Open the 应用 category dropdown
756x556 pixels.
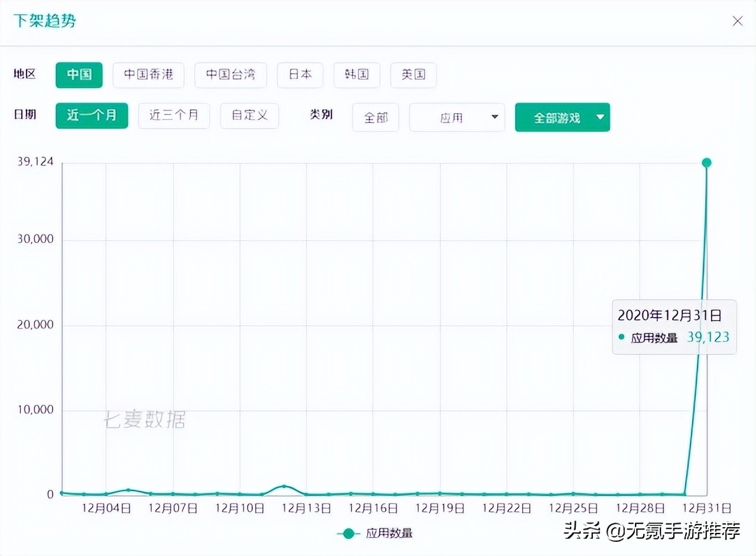click(457, 117)
